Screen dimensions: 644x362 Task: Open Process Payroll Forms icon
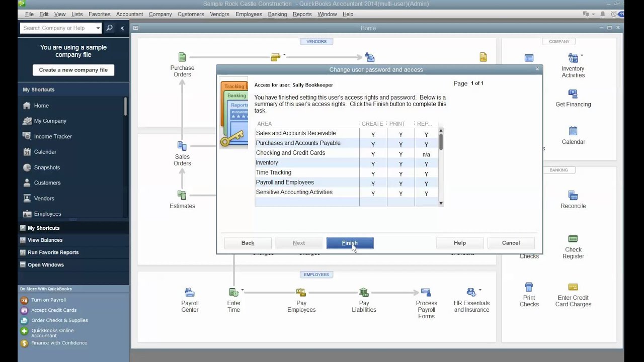(x=426, y=293)
